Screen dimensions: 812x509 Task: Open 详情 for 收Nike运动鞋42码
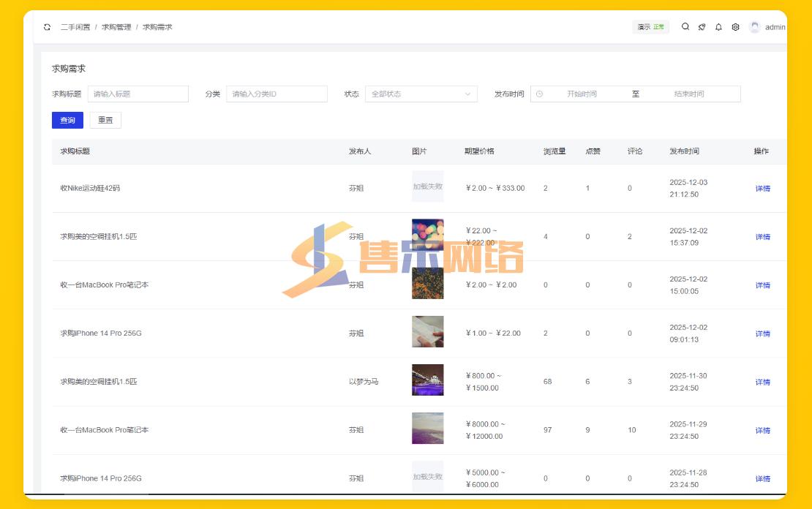[762, 189]
